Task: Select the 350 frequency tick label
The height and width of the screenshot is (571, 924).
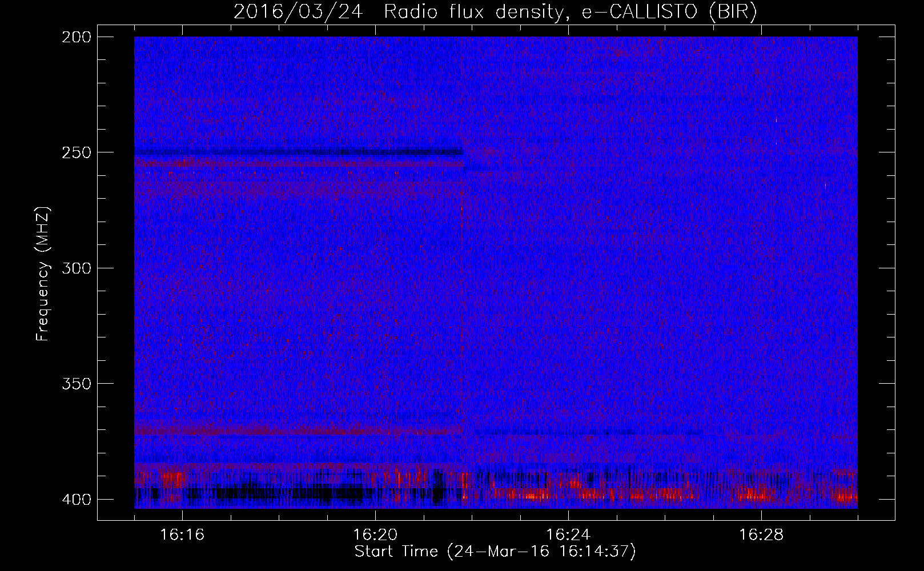Action: [77, 384]
